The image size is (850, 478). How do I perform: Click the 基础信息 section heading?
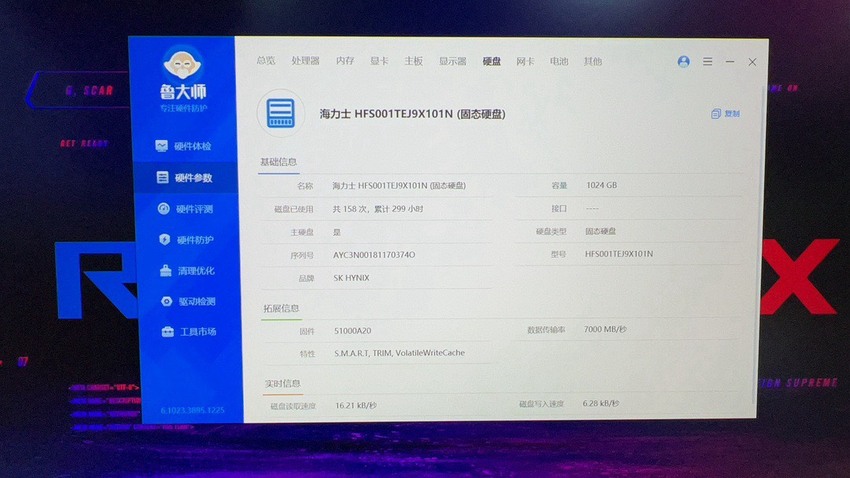(278, 162)
